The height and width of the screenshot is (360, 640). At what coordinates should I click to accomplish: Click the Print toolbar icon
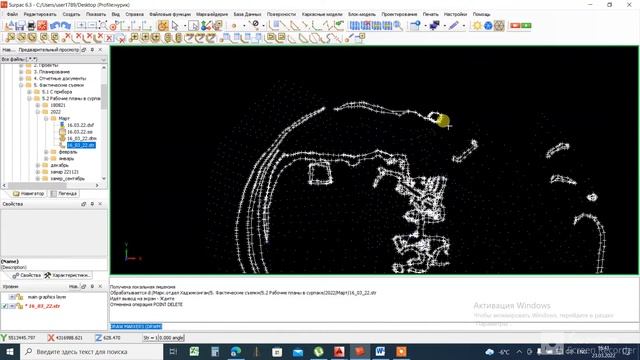[x=31, y=26]
